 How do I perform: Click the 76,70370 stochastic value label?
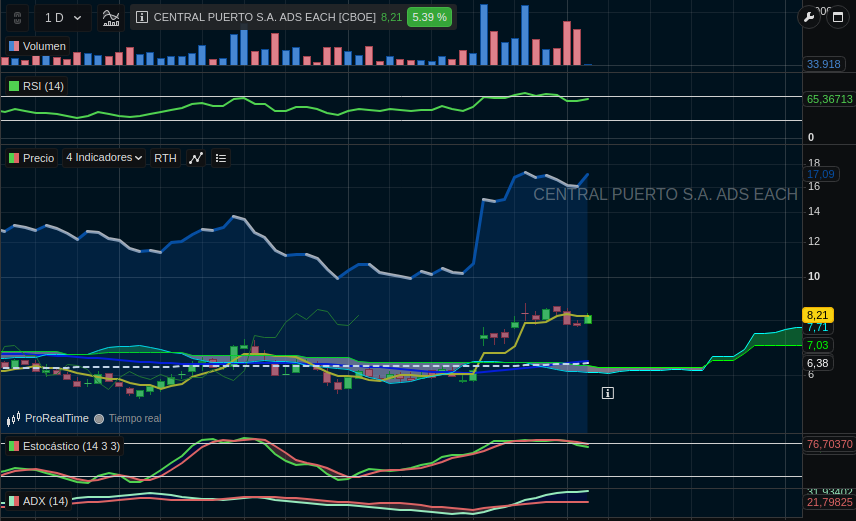click(829, 445)
